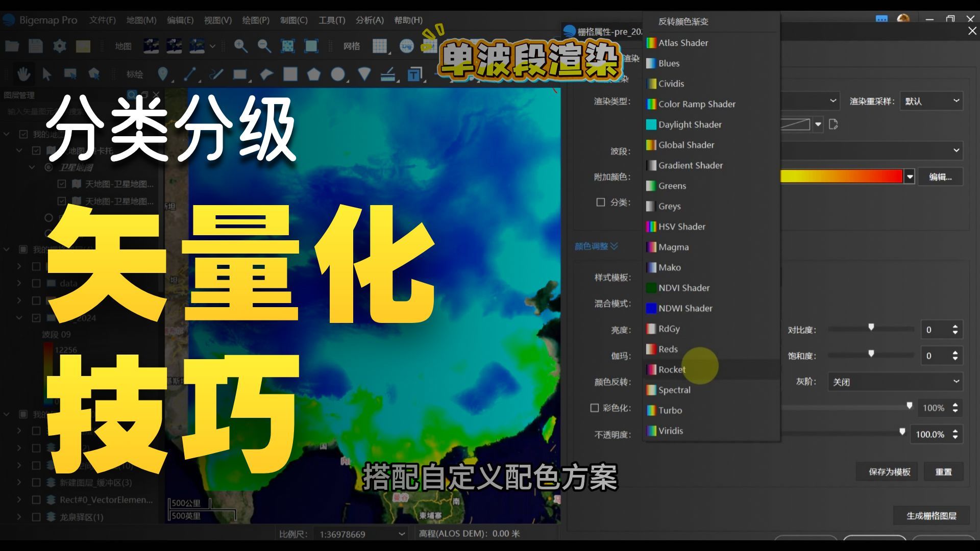Open settings with the gear icon

click(60, 46)
